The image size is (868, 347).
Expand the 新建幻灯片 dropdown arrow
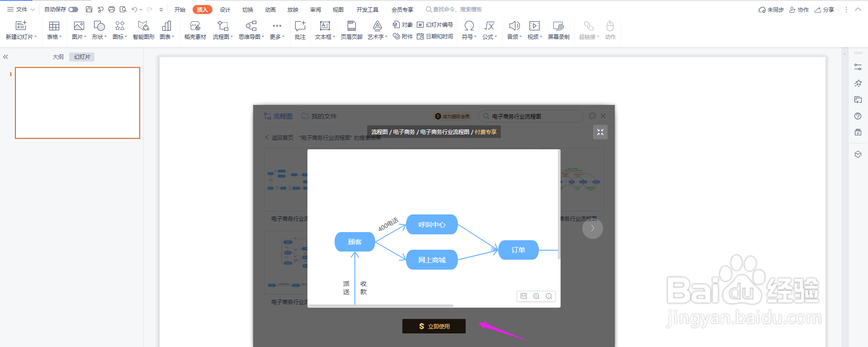[x=36, y=37]
